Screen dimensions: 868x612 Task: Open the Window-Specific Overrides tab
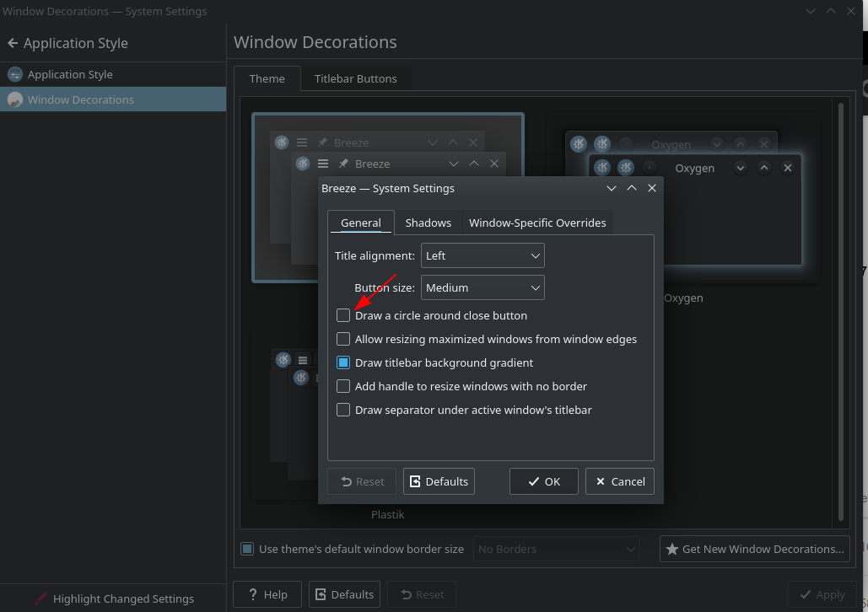coord(537,223)
